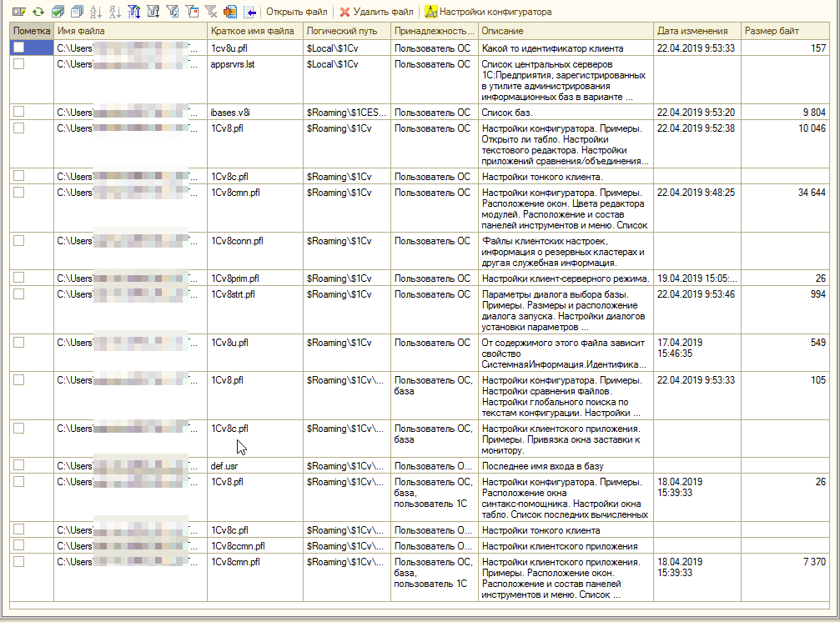Clear the filter with crossed funnel icon
840x622 pixels.
211,11
